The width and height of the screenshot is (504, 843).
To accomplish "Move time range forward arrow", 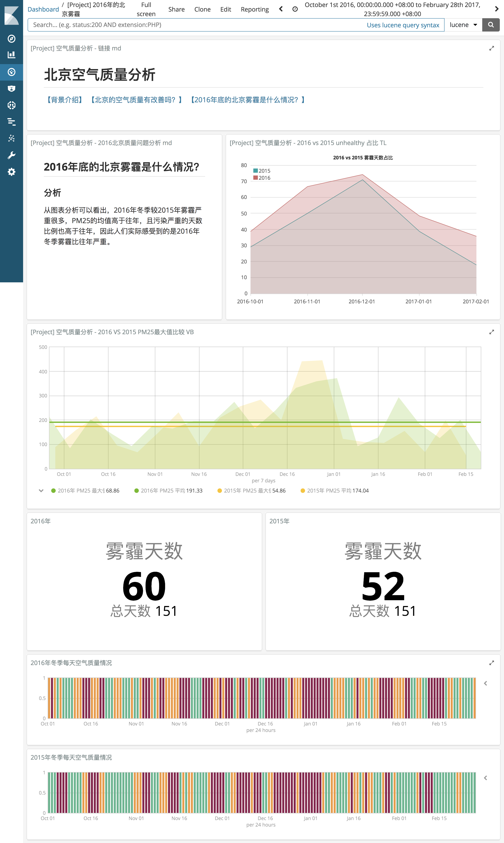I will (x=496, y=9).
